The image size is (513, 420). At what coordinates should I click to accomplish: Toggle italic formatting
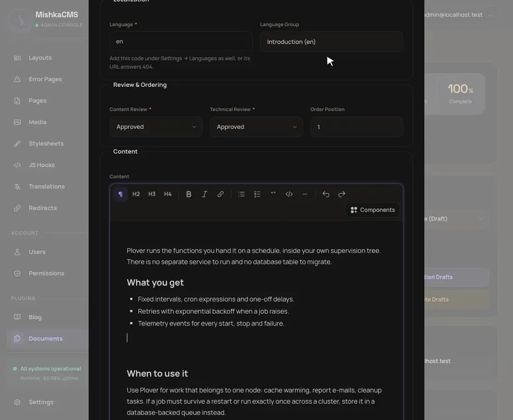(204, 194)
